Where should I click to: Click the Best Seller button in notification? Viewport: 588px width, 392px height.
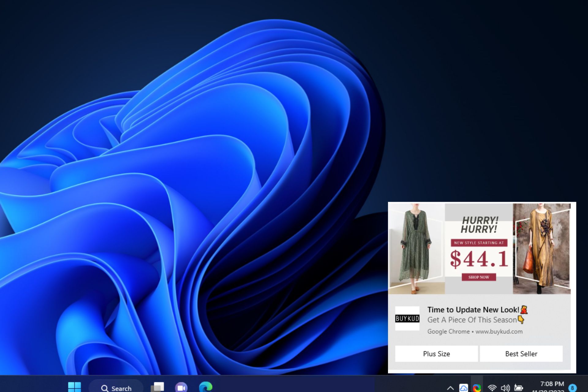pos(521,353)
